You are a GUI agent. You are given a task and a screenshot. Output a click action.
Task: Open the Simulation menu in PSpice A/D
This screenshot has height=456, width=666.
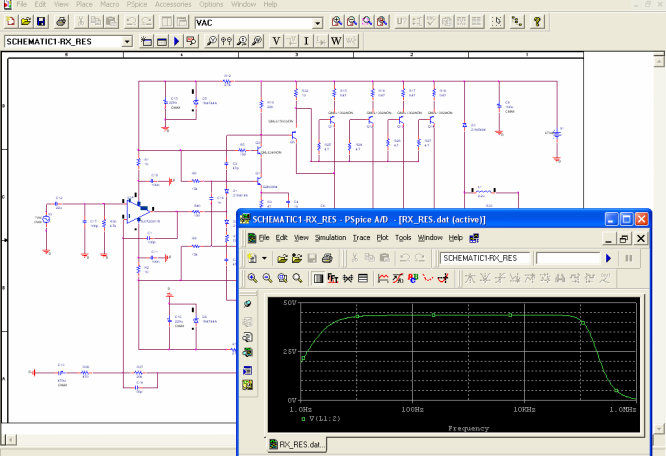pyautogui.click(x=330, y=237)
